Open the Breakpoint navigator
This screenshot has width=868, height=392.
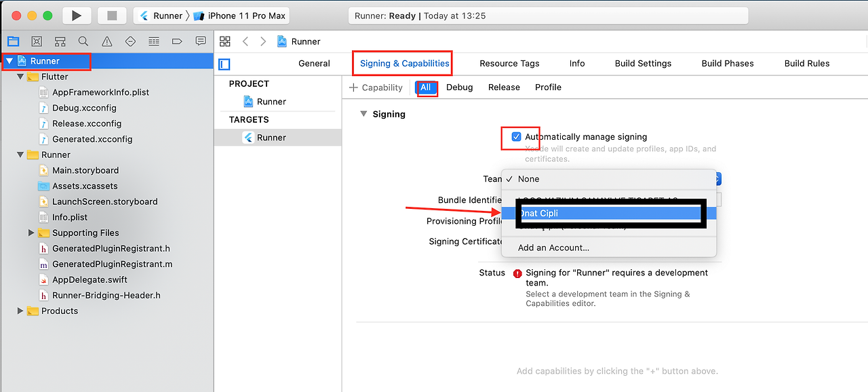(177, 41)
